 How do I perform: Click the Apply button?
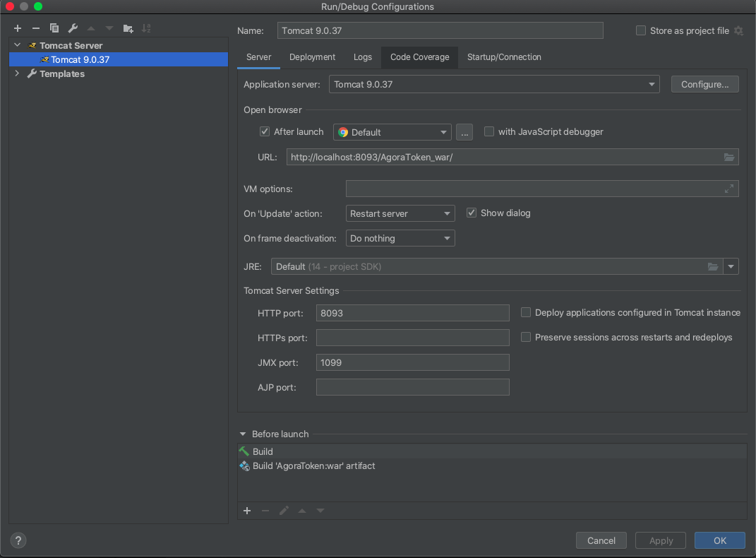click(x=661, y=540)
